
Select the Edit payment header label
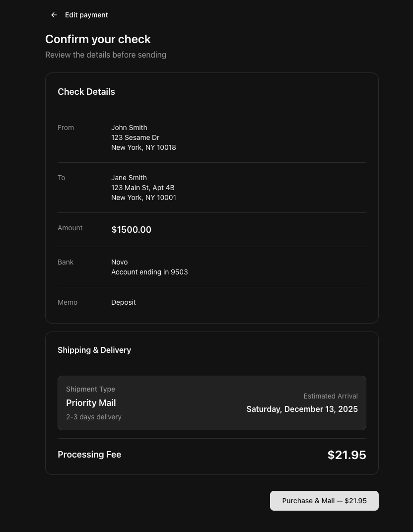pyautogui.click(x=86, y=15)
